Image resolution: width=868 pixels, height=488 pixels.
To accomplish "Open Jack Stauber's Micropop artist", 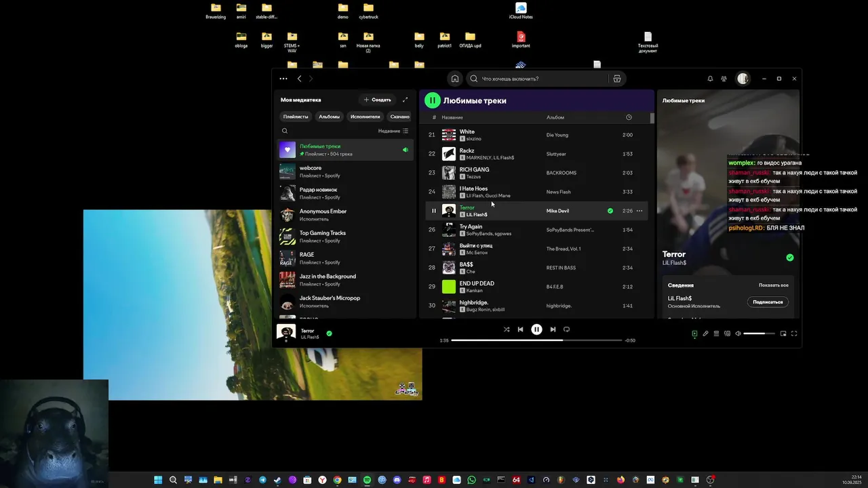I will 346,302.
